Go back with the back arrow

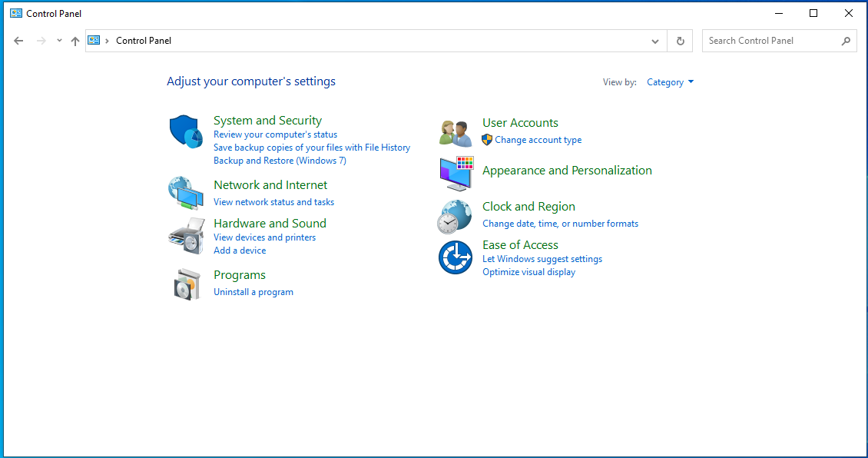pyautogui.click(x=18, y=41)
